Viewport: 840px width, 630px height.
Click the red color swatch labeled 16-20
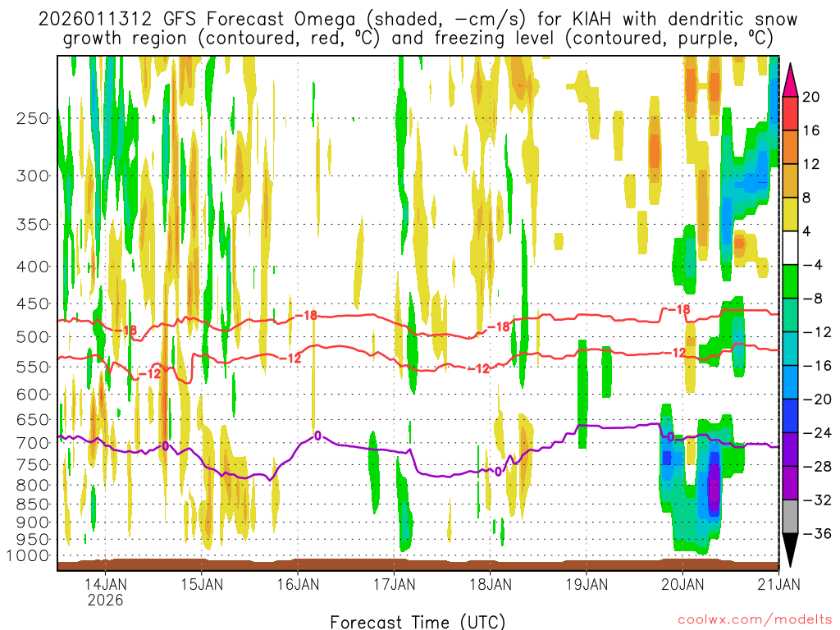(x=790, y=113)
